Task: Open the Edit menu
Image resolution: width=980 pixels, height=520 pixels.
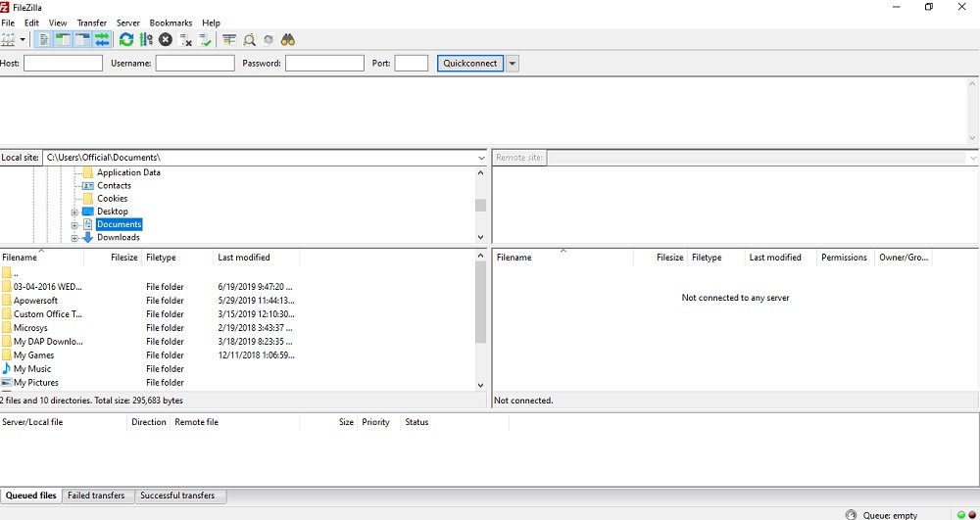Action: pyautogui.click(x=31, y=24)
